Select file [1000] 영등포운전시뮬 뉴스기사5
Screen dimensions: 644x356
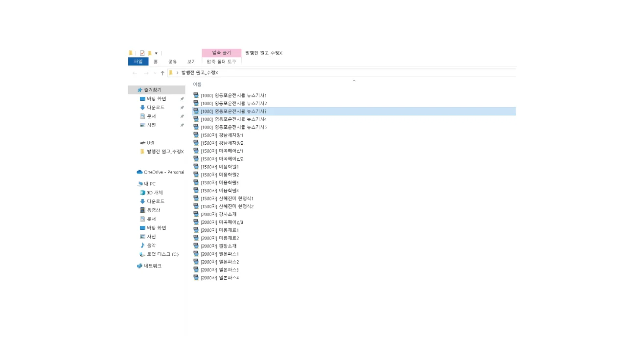tap(233, 127)
